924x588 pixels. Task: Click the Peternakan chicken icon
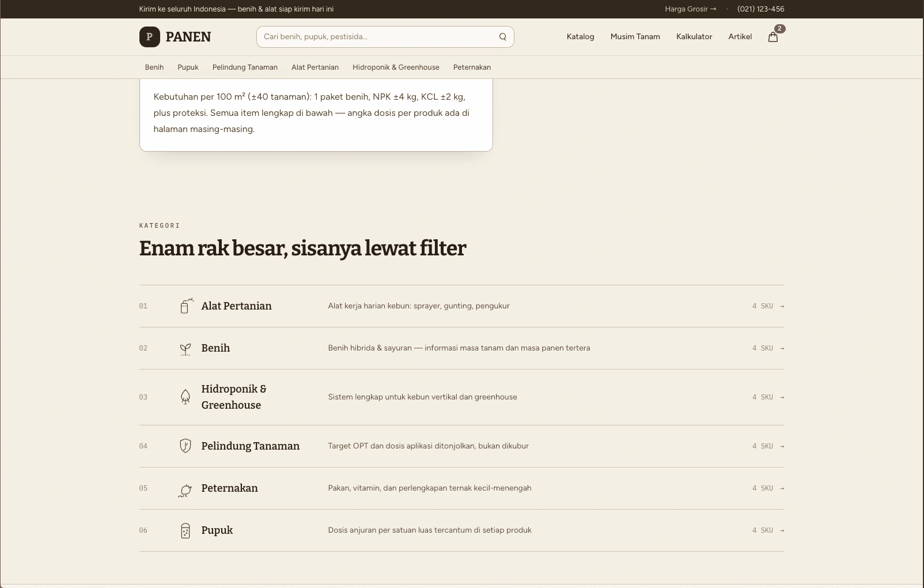point(185,491)
